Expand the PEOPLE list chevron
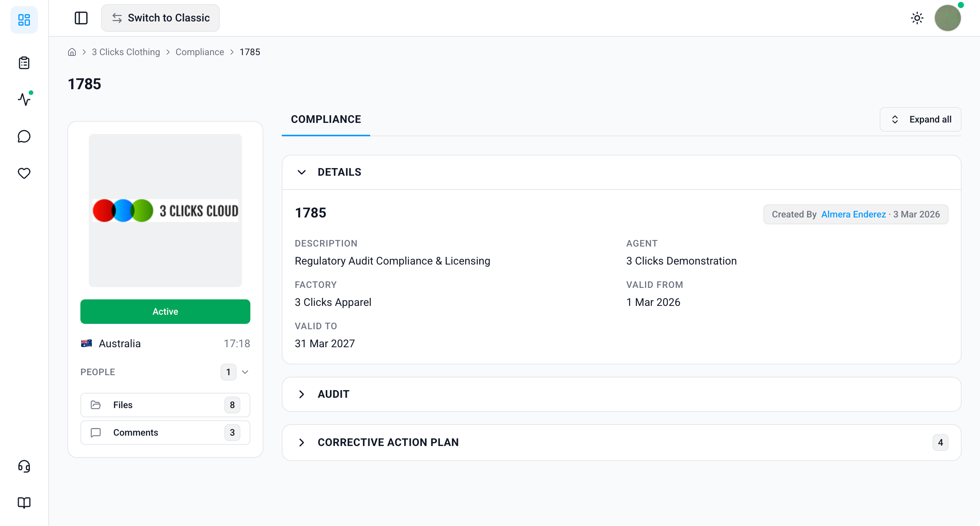The width and height of the screenshot is (980, 526). click(x=245, y=372)
